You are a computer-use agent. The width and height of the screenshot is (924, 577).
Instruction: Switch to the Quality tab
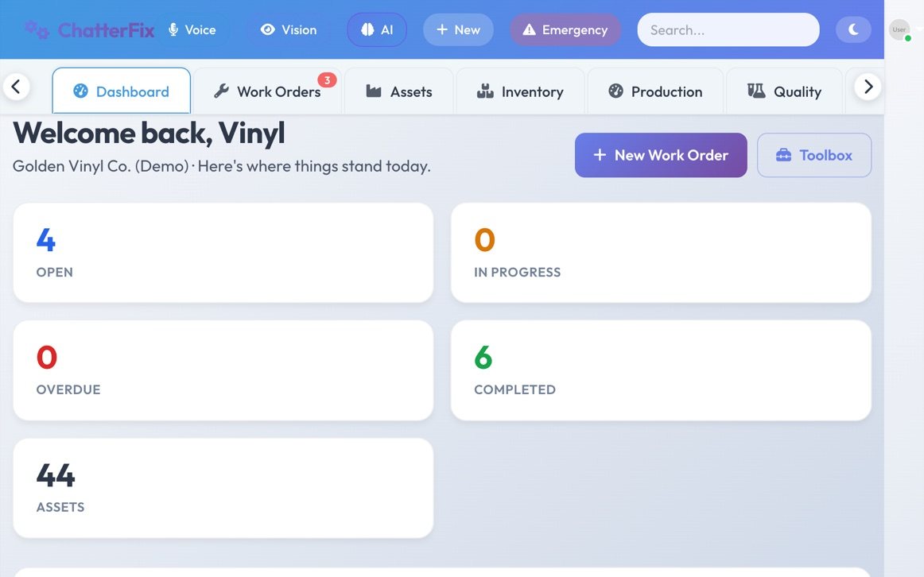coord(784,91)
